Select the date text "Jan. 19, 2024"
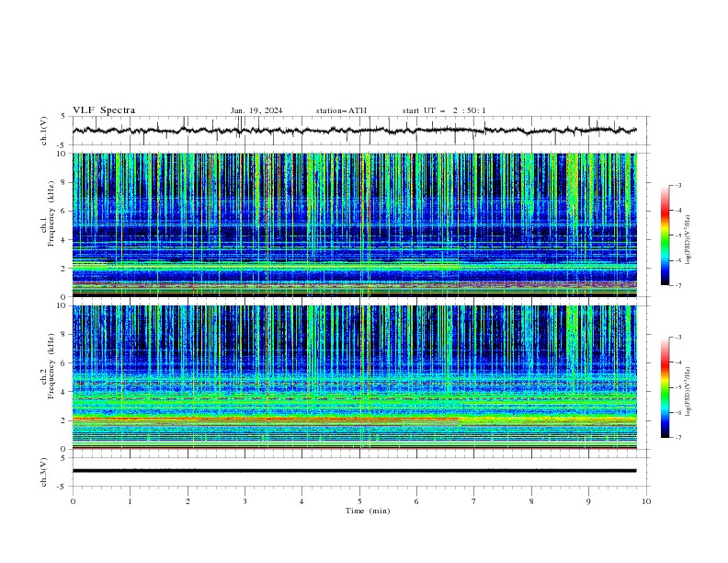The image size is (728, 563). click(x=256, y=110)
